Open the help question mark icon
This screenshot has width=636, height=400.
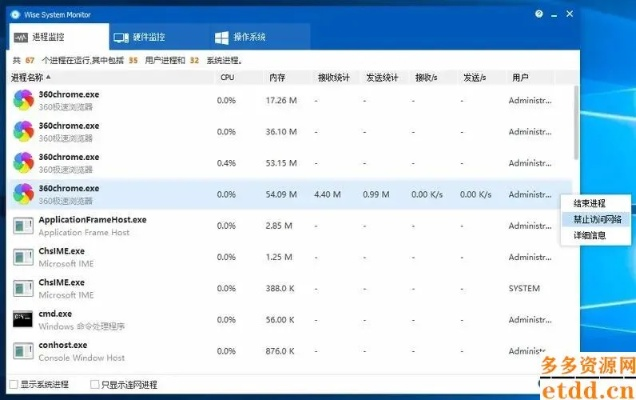pos(539,14)
